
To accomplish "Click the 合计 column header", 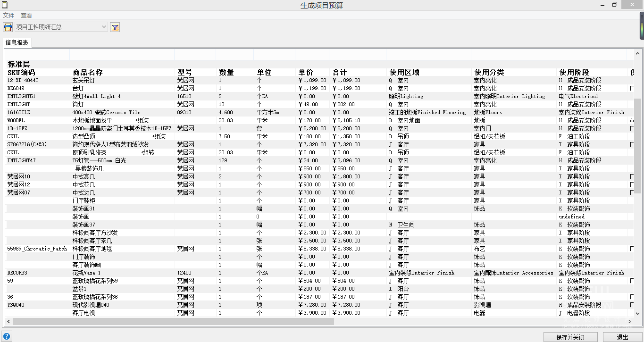I will tap(340, 72).
